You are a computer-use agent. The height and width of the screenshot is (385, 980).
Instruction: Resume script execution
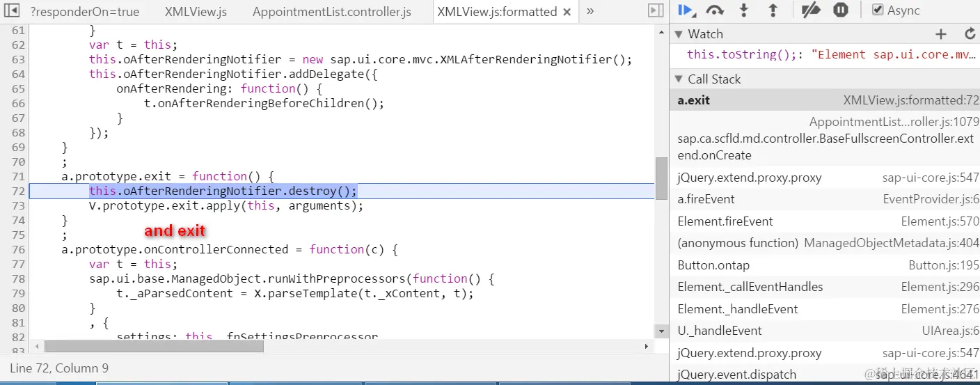click(x=686, y=10)
